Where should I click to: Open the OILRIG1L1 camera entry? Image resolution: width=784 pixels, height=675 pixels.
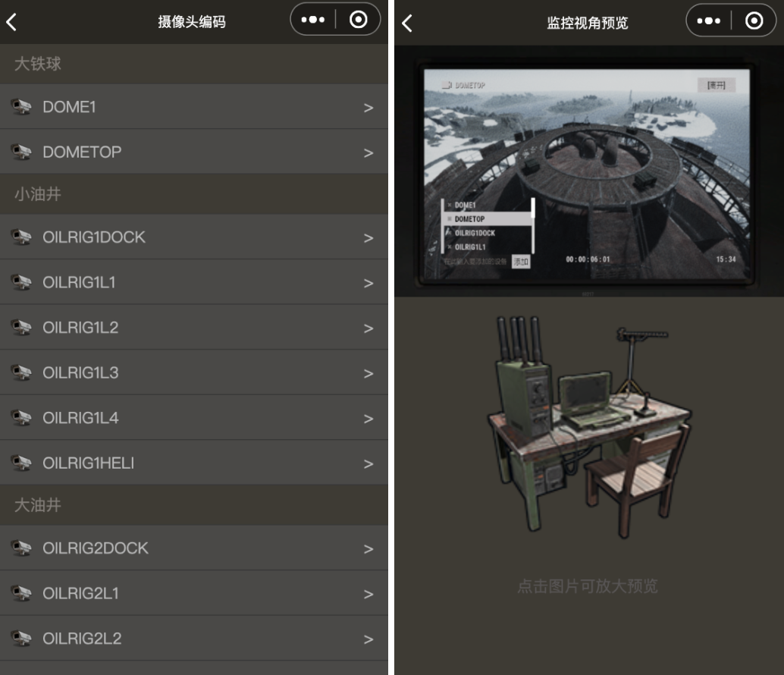[194, 282]
